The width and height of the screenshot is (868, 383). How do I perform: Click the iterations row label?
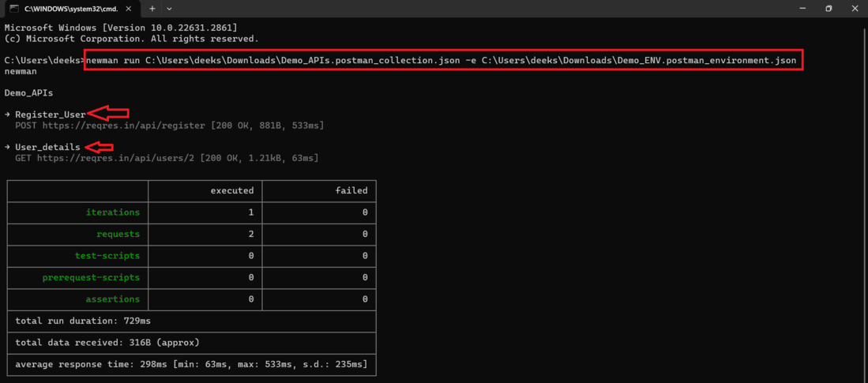click(x=112, y=212)
